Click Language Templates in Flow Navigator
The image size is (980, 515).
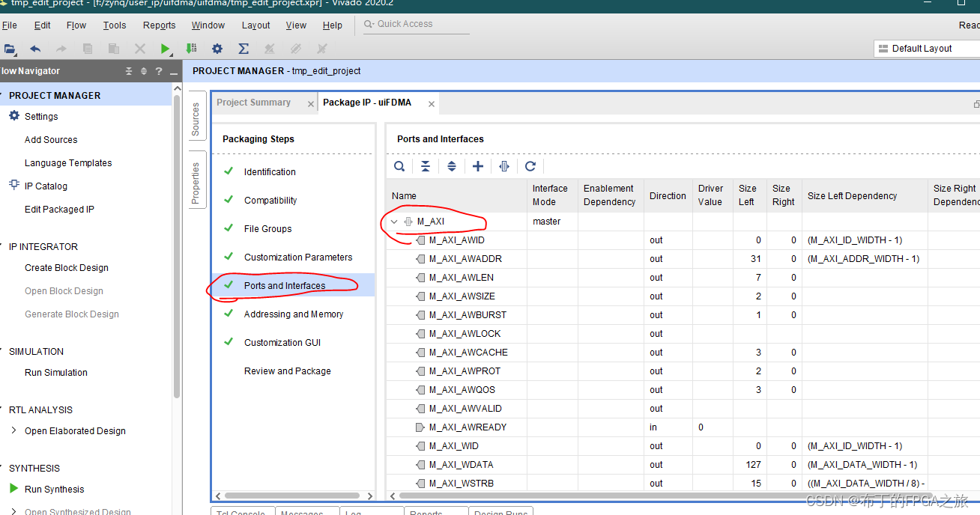coord(68,163)
